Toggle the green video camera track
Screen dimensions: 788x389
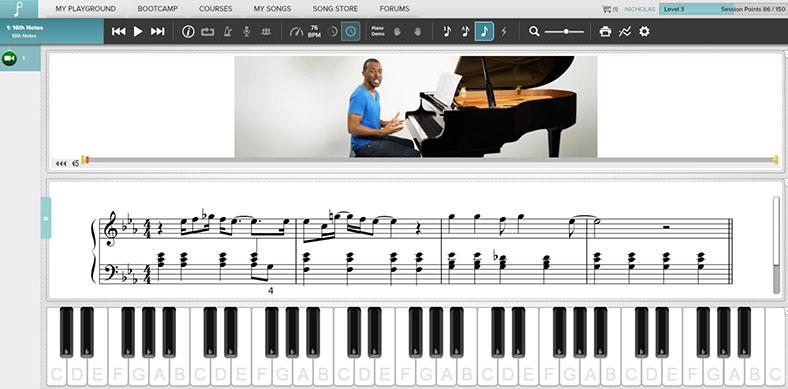point(9,58)
